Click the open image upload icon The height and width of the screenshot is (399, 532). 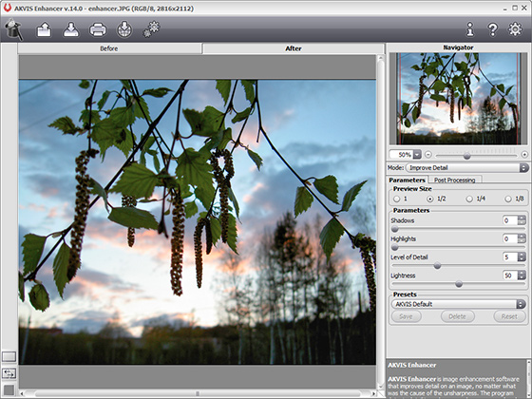coord(44,29)
